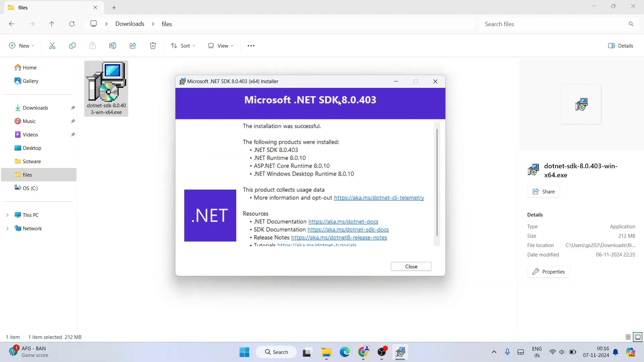644x362 pixels.
Task: Open the dotnet-cli-telemetry link
Action: point(379,198)
